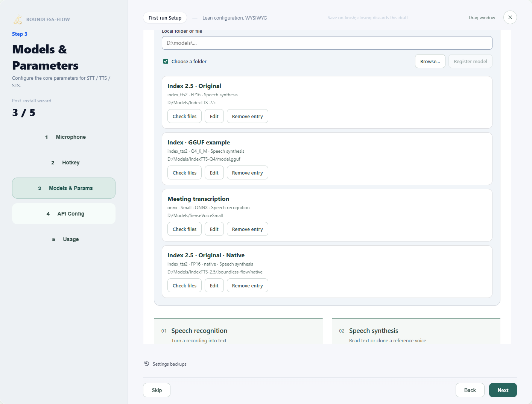Jump to step 5 Usage

64,239
